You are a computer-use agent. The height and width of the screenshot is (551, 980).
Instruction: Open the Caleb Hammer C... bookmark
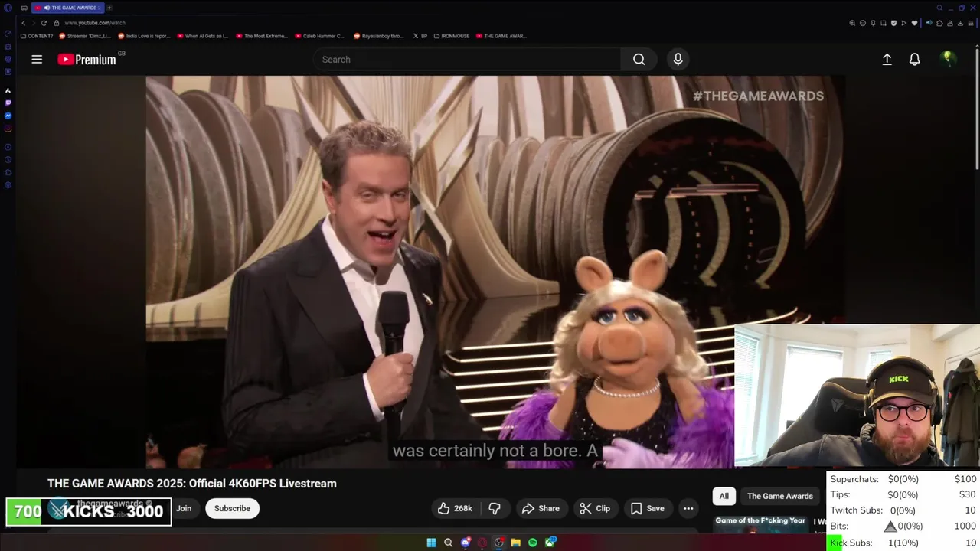tap(320, 36)
